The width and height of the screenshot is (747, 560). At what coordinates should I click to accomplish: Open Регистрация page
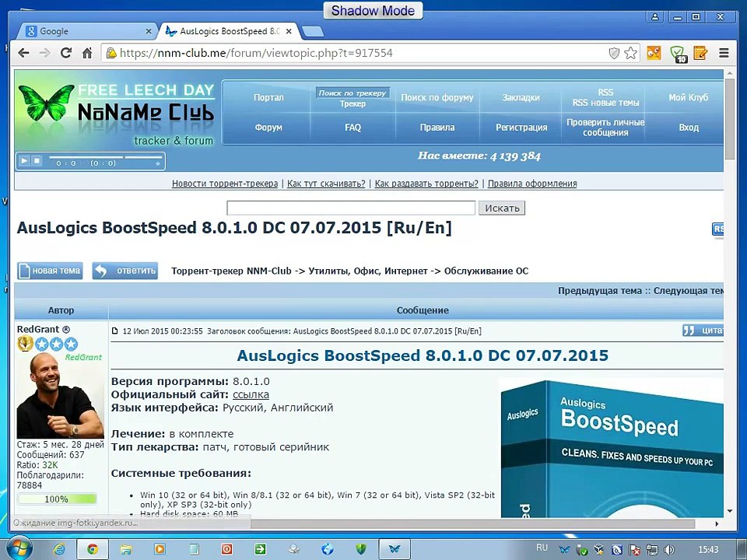click(521, 128)
